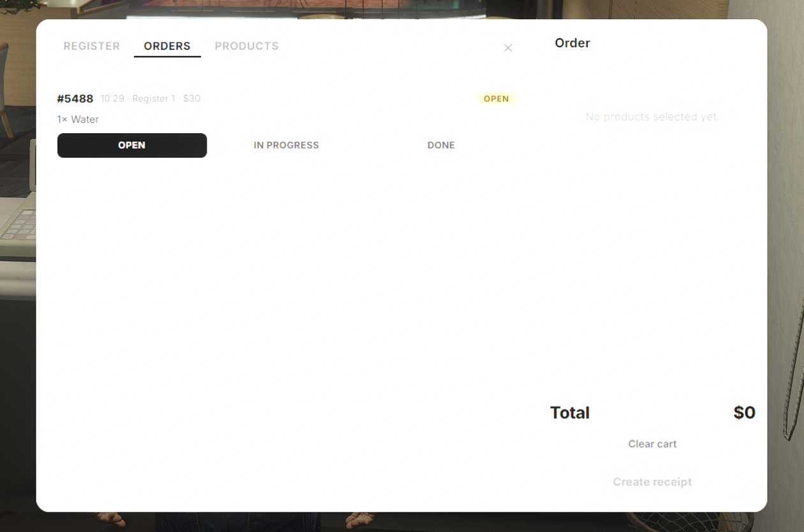804x532 pixels.
Task: Mark order #5488 as DONE
Action: [x=441, y=145]
